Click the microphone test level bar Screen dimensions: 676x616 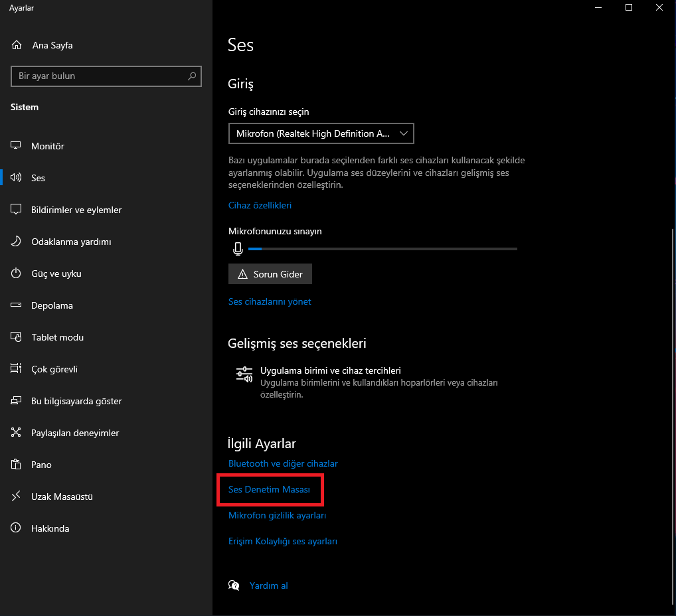tap(383, 249)
